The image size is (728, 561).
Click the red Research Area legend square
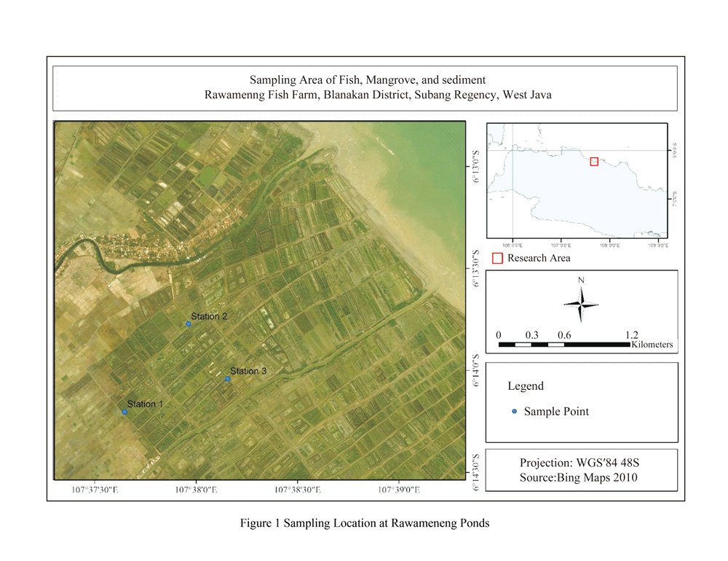[497, 258]
